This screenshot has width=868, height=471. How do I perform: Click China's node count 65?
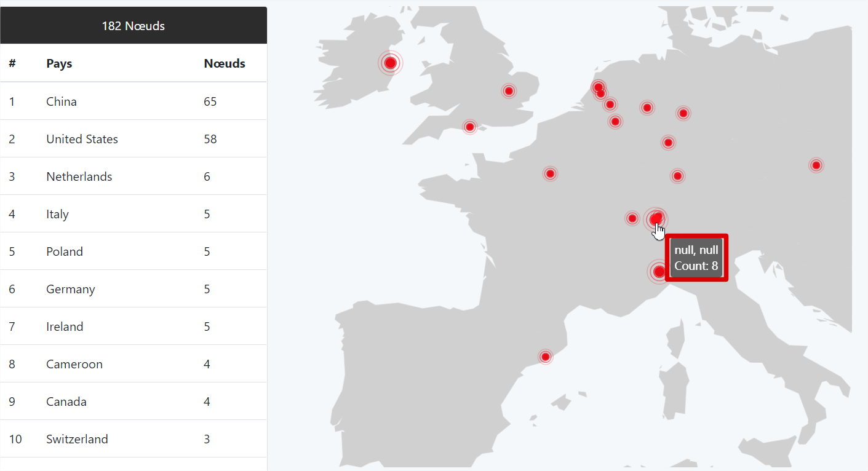coord(210,101)
